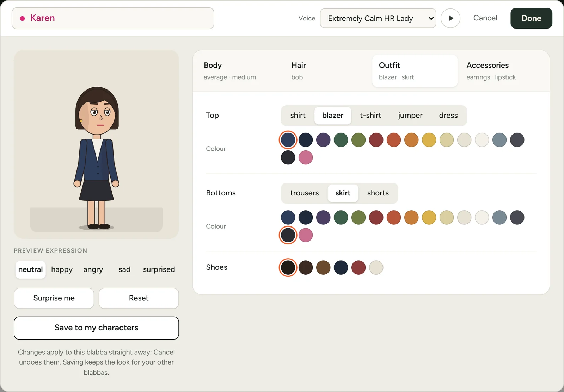Randomize with Surprise me
Screen dimensions: 564x392
pos(54,298)
